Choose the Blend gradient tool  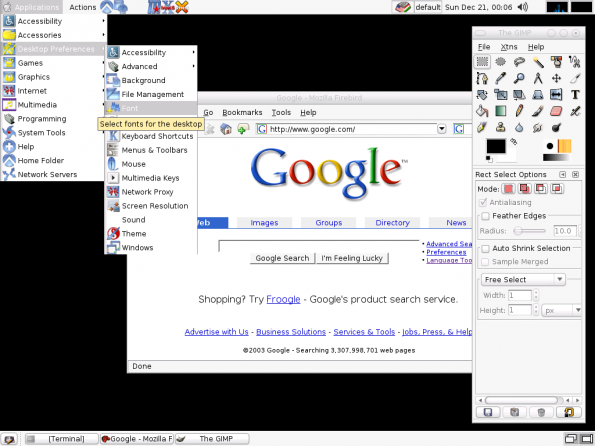coord(501,111)
